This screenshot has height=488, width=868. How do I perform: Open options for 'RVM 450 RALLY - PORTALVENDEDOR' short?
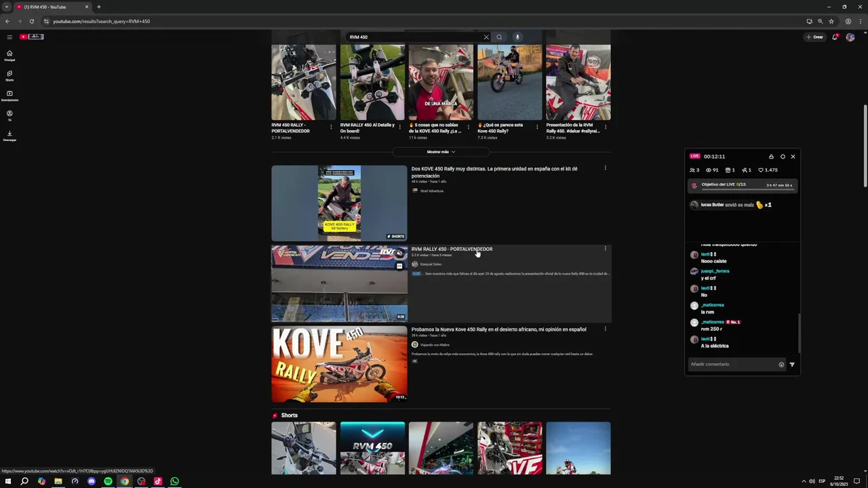(331, 127)
